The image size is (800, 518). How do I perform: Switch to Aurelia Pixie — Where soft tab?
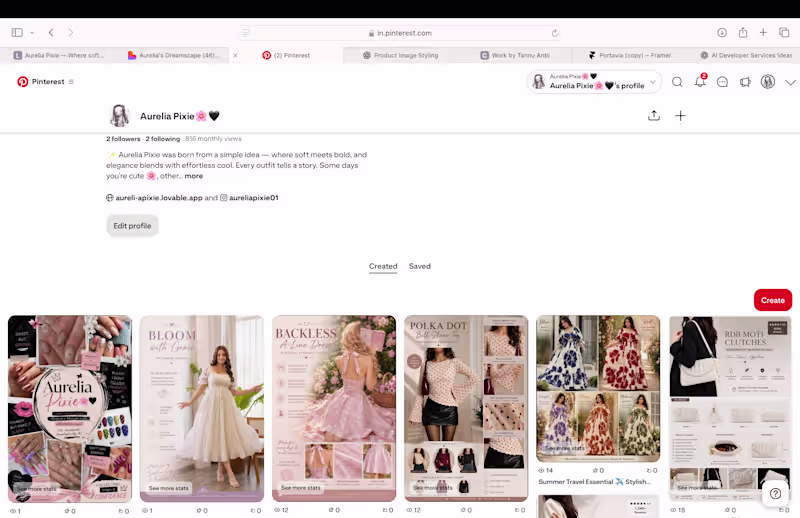[x=59, y=55]
